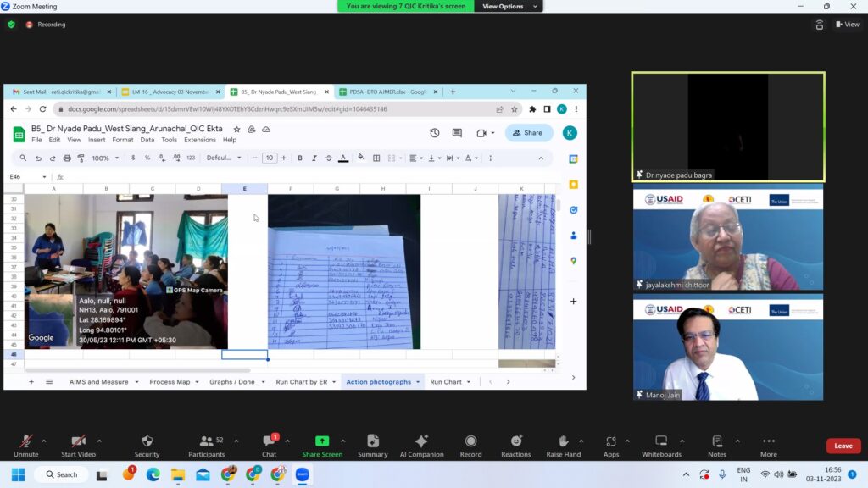The height and width of the screenshot is (488, 868).
Task: Click the red Leave button
Action: coord(843,446)
